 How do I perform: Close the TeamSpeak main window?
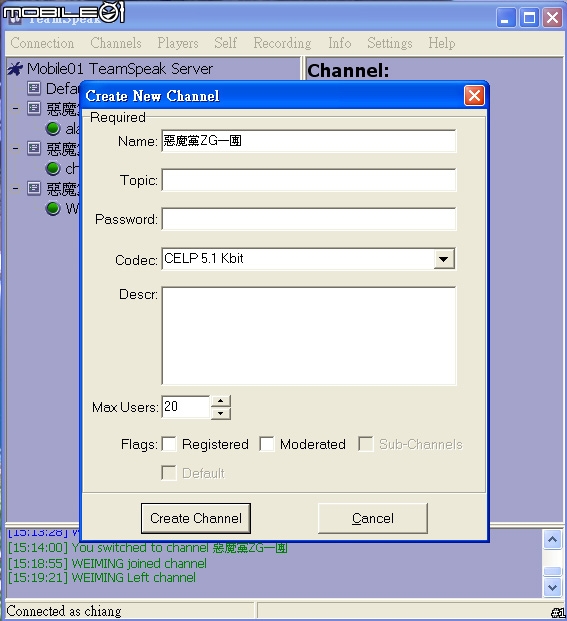pyautogui.click(x=553, y=18)
